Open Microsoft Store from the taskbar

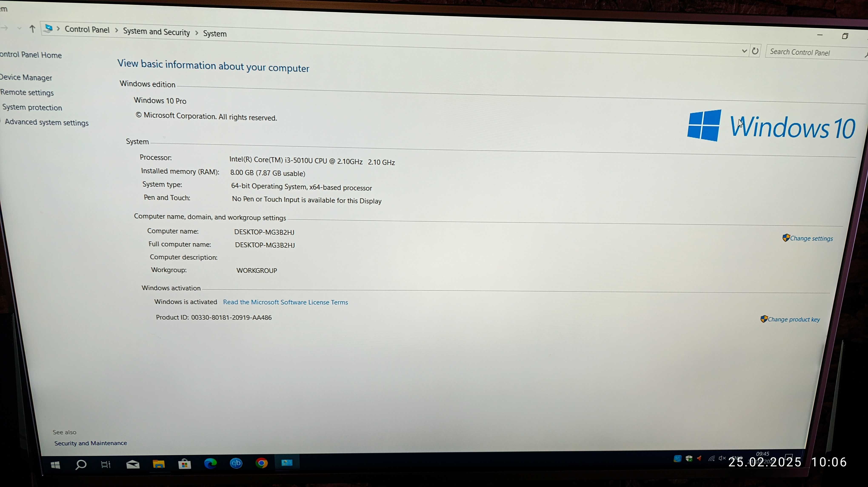[x=184, y=464]
